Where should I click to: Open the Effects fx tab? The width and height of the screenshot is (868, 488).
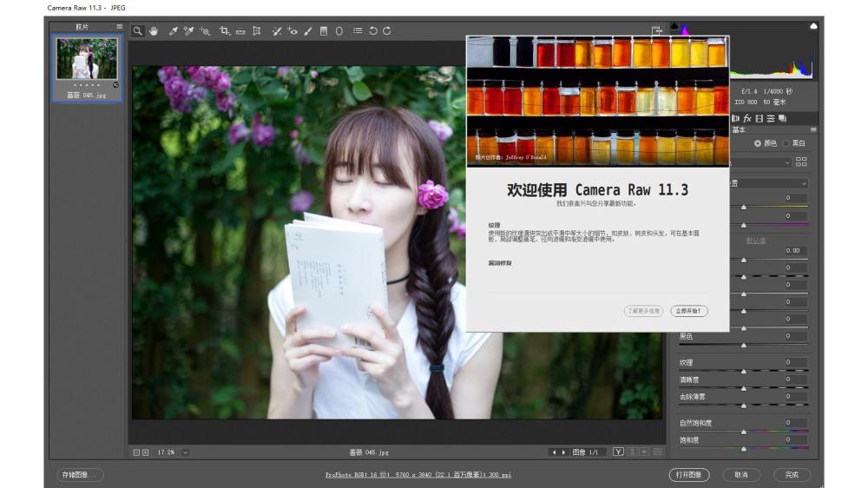747,118
